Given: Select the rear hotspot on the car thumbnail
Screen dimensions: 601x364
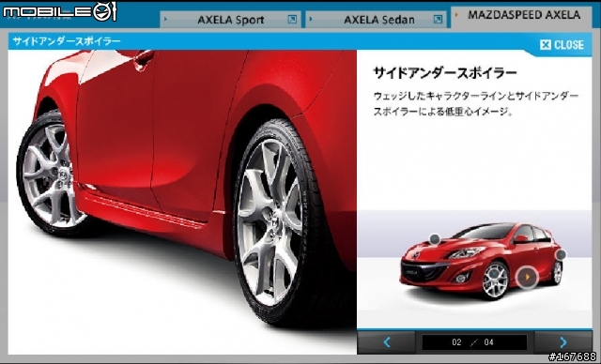Looking at the screenshot, I should click(x=561, y=254).
